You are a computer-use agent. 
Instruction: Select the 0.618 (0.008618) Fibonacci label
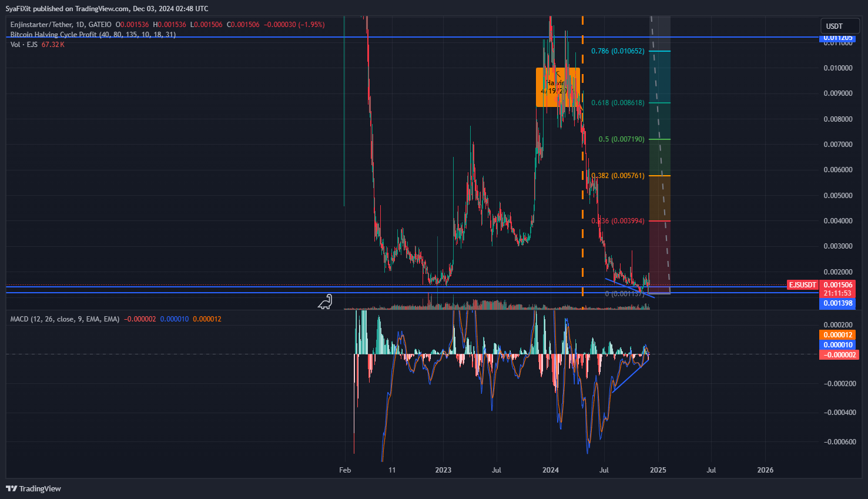tap(618, 103)
